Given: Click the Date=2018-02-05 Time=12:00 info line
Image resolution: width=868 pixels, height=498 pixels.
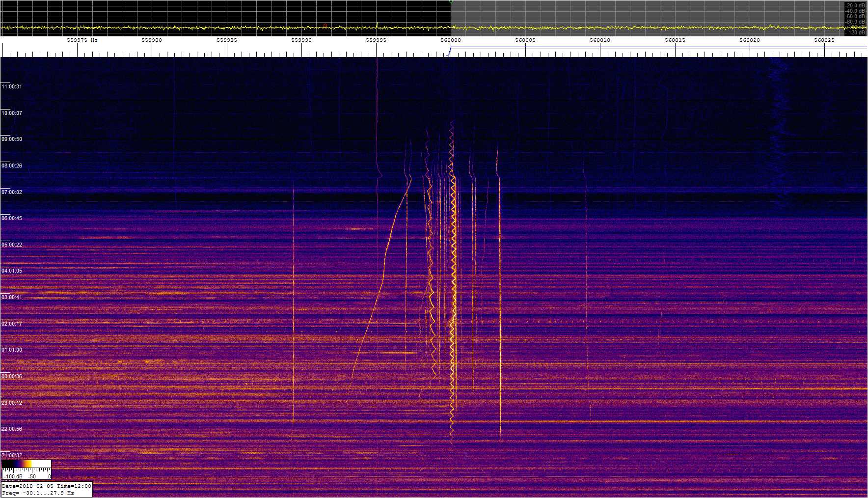Looking at the screenshot, I should tap(47, 486).
